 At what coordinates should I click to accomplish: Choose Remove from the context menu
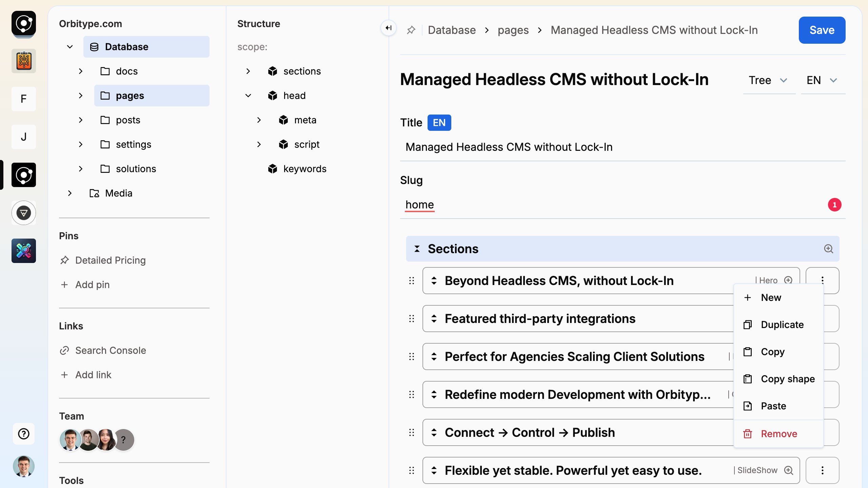click(x=778, y=434)
